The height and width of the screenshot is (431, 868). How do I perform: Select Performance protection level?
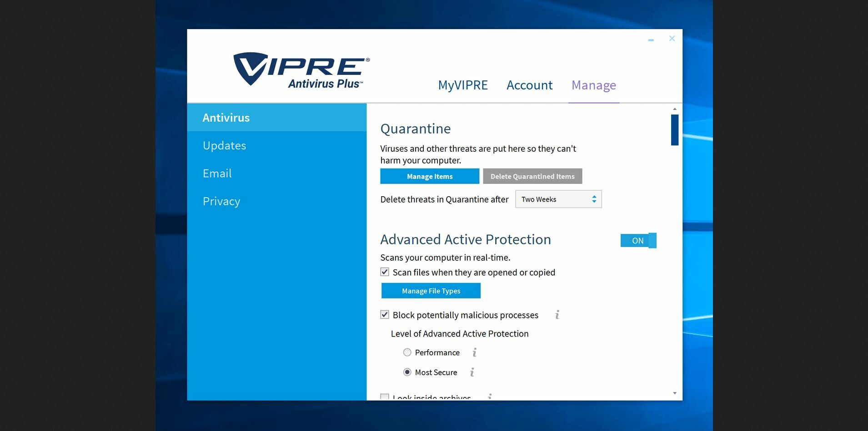pyautogui.click(x=407, y=352)
